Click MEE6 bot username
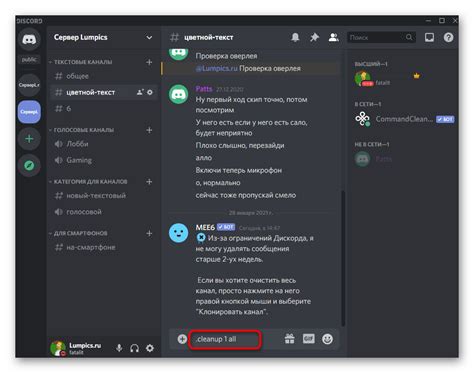 tap(205, 227)
